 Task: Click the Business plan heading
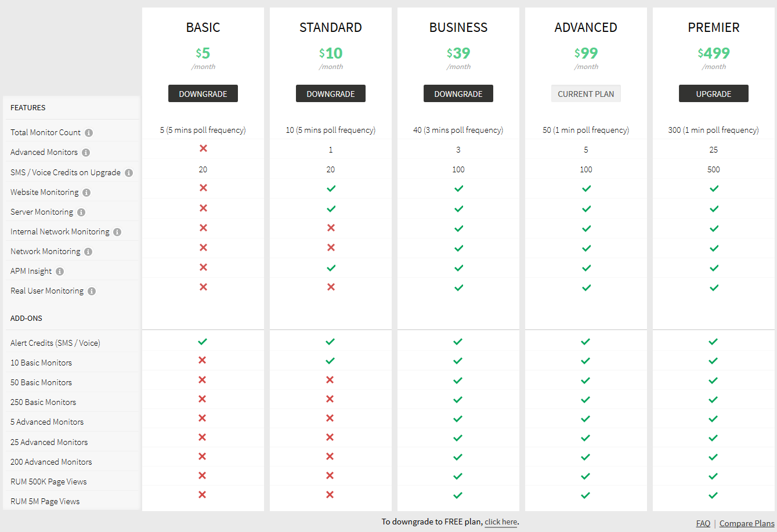coord(458,27)
